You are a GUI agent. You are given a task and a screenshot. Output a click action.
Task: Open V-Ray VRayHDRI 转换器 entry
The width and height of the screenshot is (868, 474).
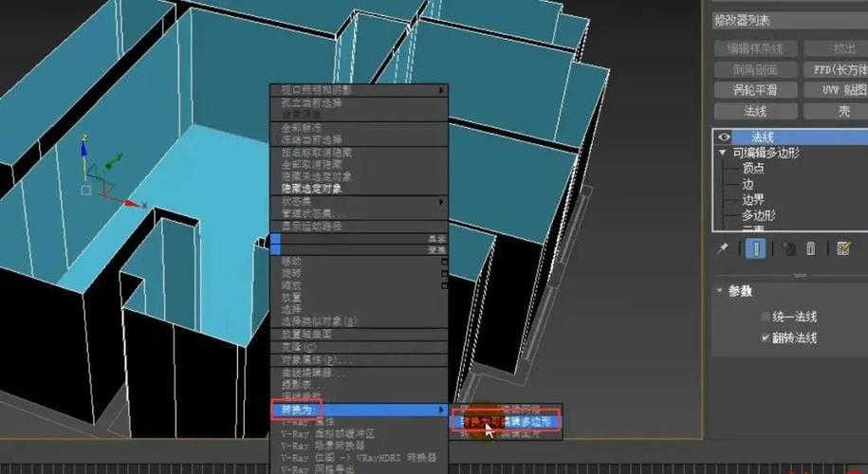click(359, 458)
